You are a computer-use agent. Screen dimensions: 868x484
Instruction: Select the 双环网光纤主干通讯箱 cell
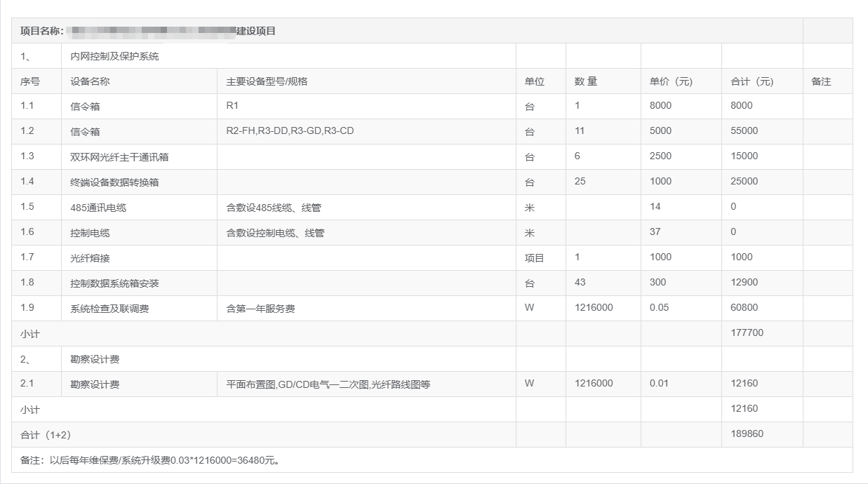(x=119, y=157)
